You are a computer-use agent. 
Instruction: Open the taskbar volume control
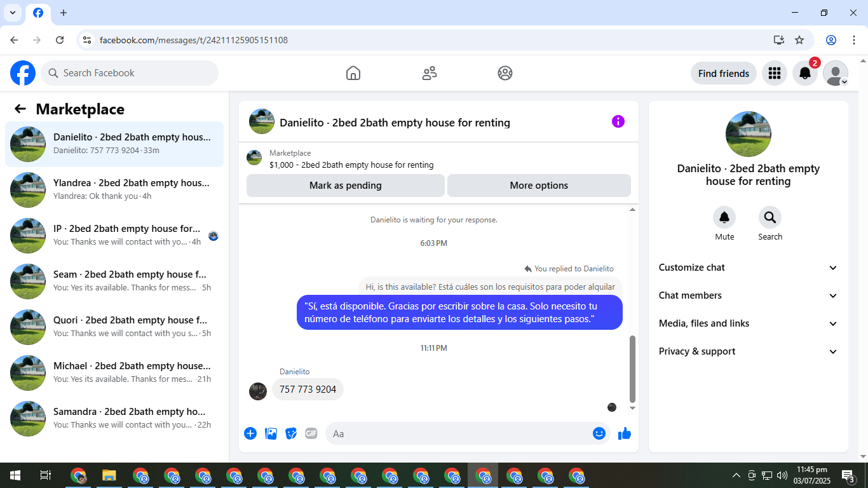pos(782,475)
